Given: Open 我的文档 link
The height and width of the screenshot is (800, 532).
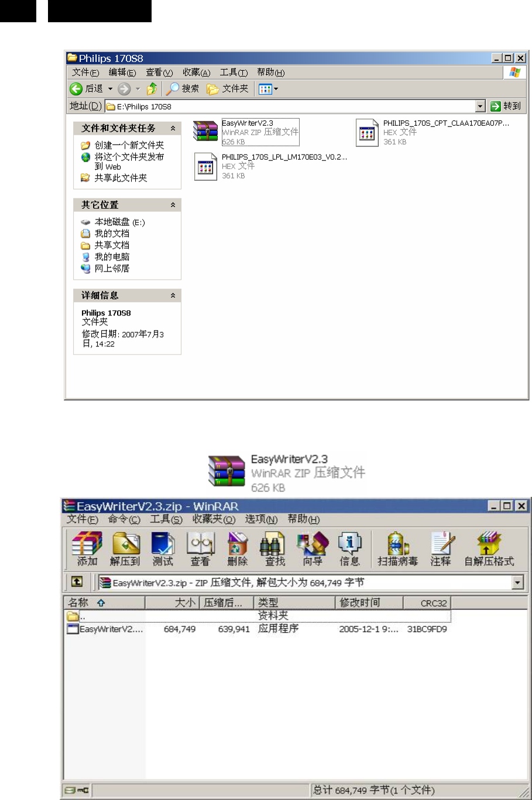Looking at the screenshot, I should pyautogui.click(x=105, y=234).
